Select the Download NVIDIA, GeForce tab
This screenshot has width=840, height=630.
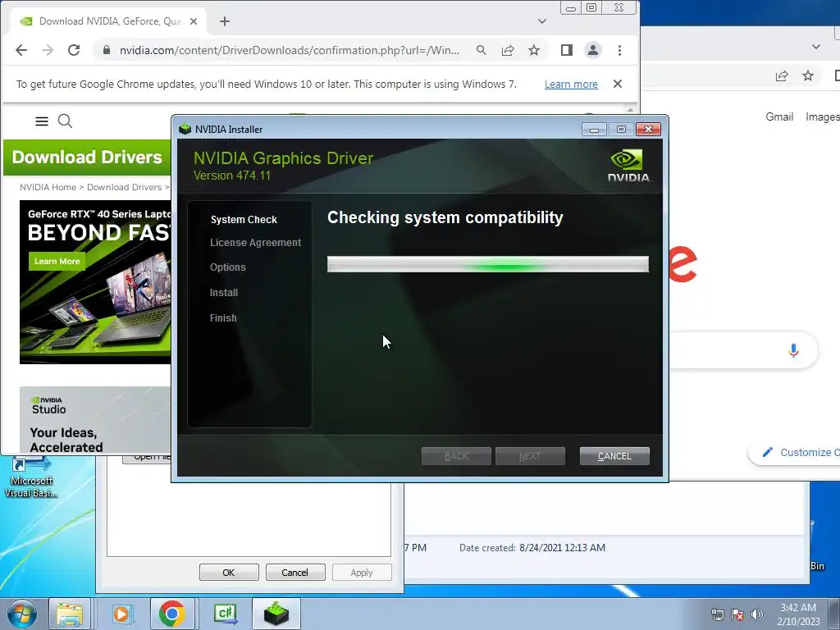[x=109, y=21]
